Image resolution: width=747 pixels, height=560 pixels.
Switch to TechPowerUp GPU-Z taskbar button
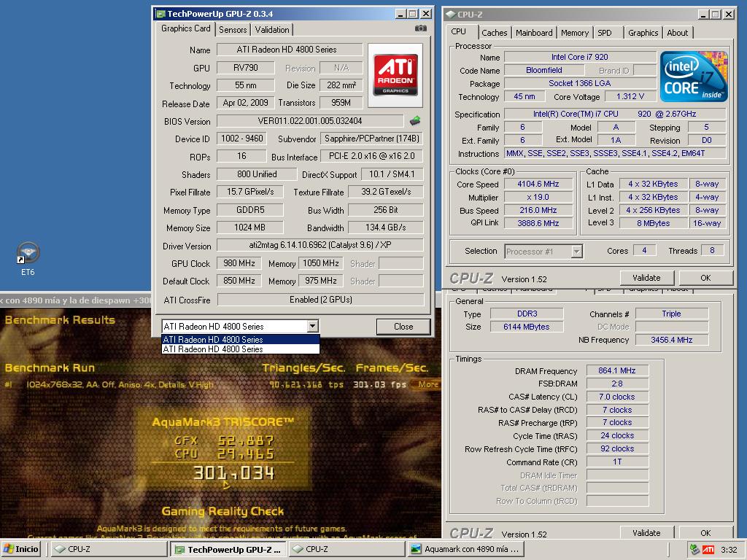[228, 549]
